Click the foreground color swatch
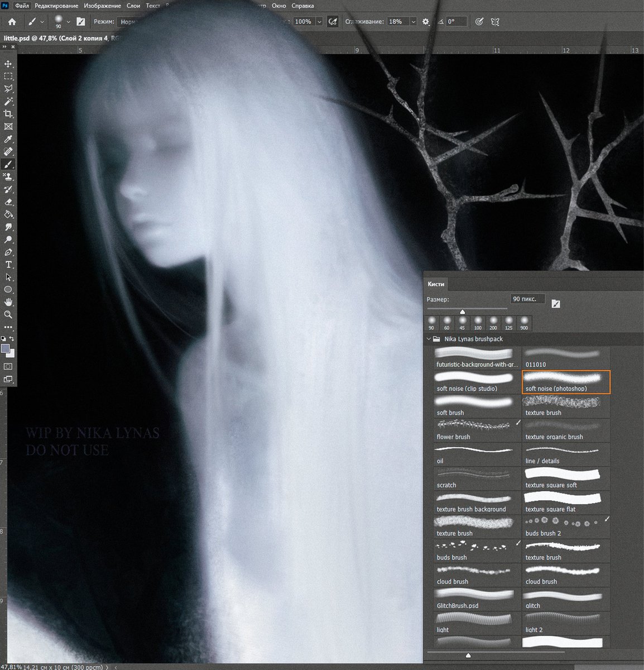644x670 pixels. click(x=6, y=349)
